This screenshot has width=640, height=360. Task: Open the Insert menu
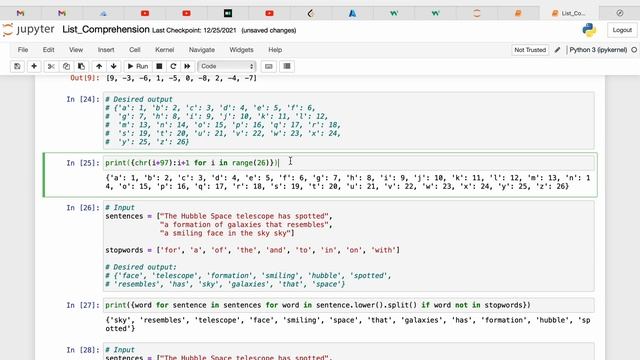pyautogui.click(x=106, y=50)
